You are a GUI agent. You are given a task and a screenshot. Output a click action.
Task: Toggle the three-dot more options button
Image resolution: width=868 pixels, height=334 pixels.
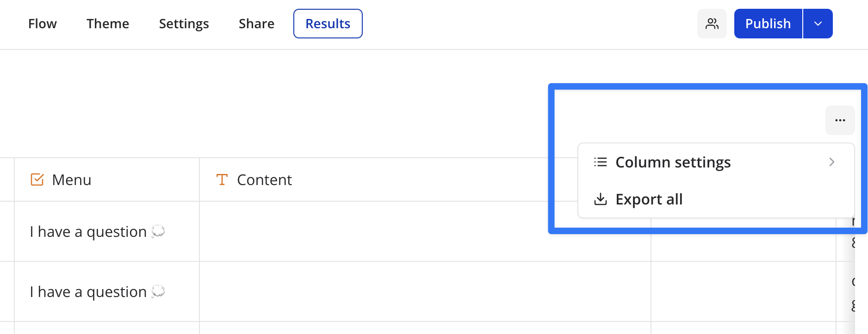(x=840, y=120)
